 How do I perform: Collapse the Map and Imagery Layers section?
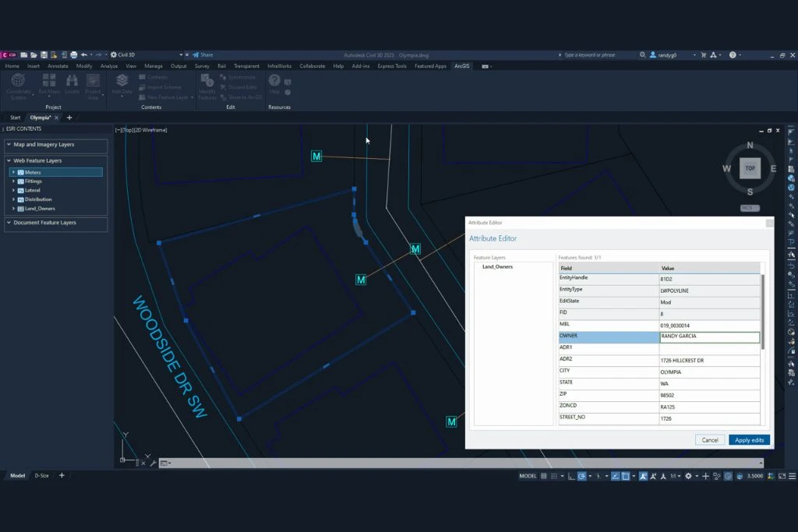tap(9, 144)
